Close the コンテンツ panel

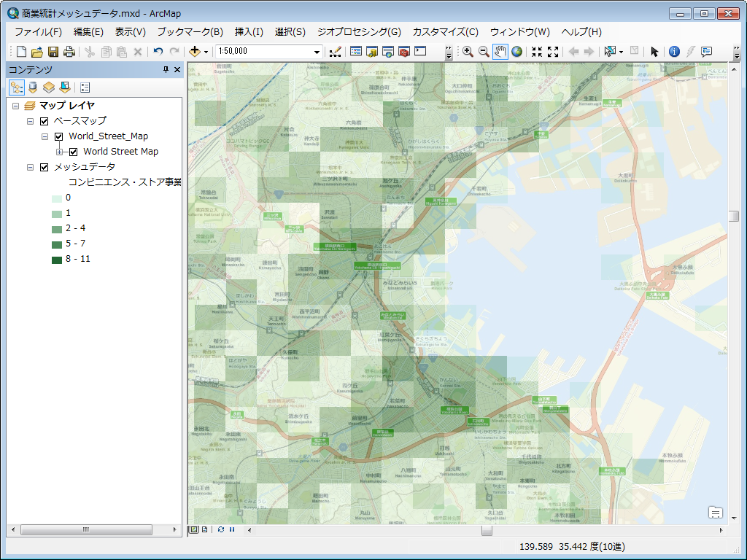pyautogui.click(x=177, y=69)
